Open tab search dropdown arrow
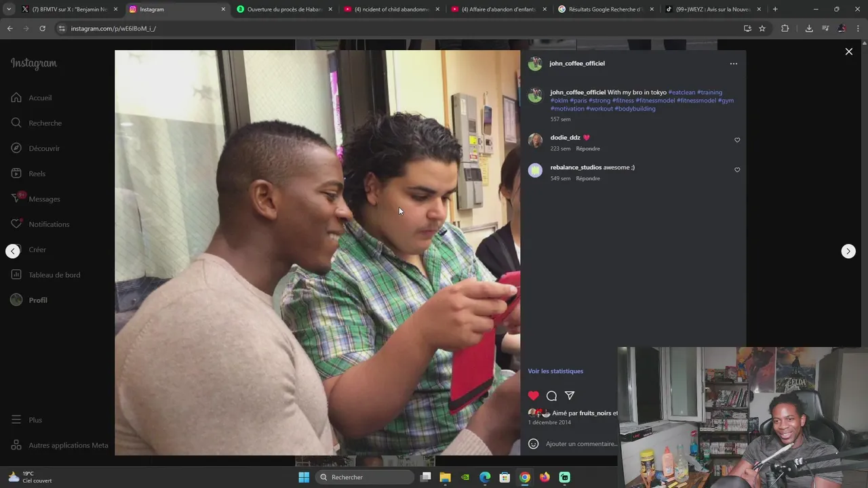Screen dimensions: 868x488 pos(8,9)
